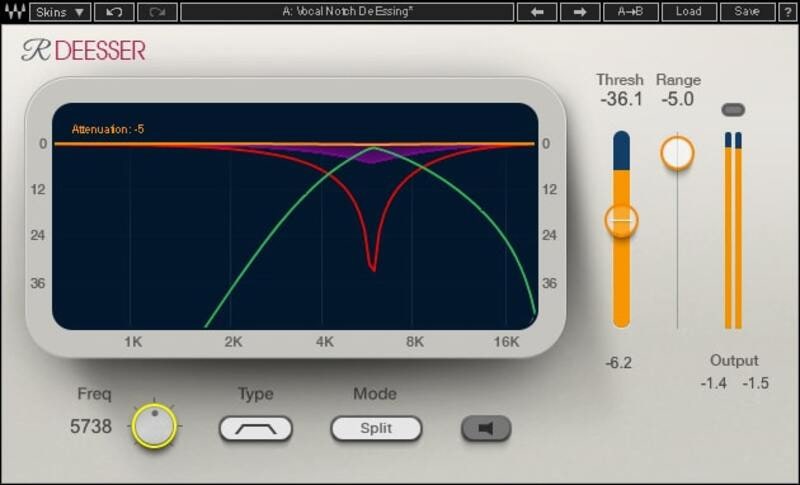Toggle A→B setup comparison
The image size is (800, 485).
tap(630, 12)
